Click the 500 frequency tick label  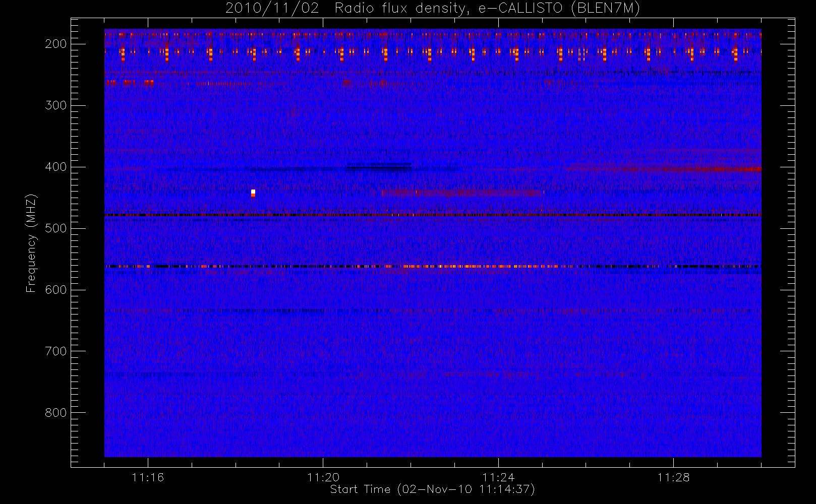[x=56, y=228]
